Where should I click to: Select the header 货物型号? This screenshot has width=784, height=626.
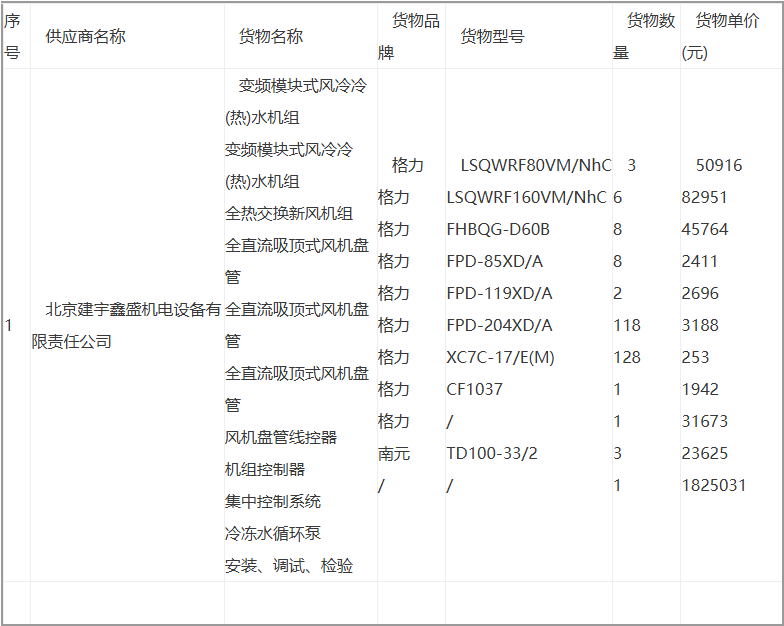[x=492, y=36]
